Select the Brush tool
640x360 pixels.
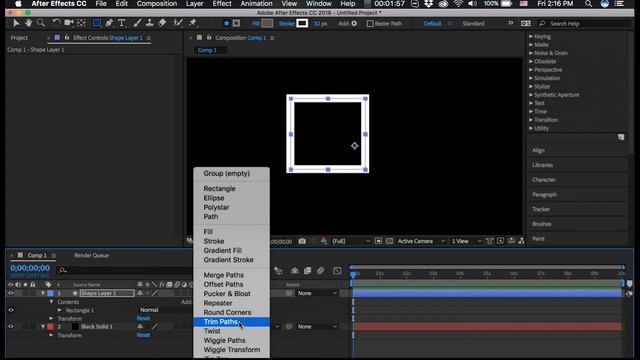coord(137,23)
